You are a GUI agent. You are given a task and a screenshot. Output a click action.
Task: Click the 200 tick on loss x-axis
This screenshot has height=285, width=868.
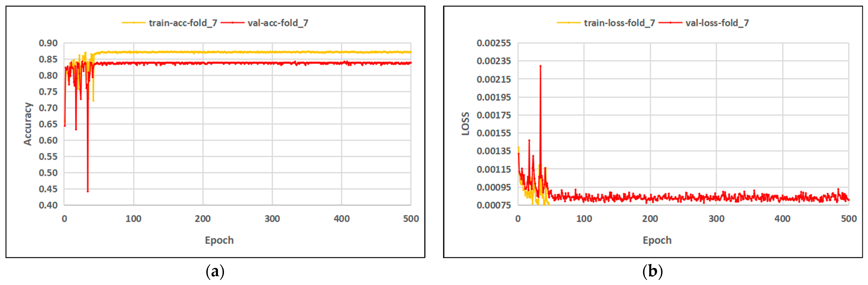coord(650,219)
